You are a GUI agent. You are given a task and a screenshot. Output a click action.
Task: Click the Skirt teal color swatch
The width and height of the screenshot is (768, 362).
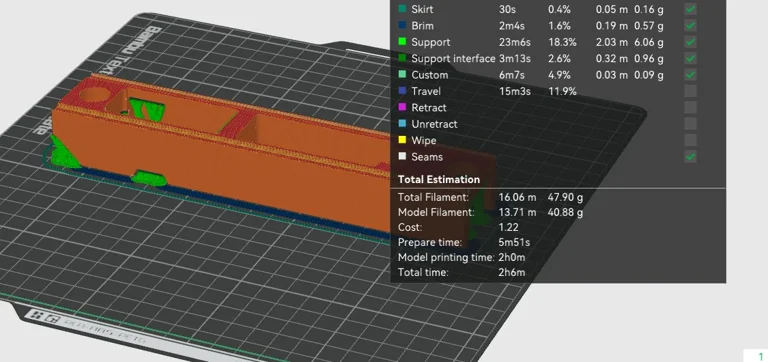403,9
